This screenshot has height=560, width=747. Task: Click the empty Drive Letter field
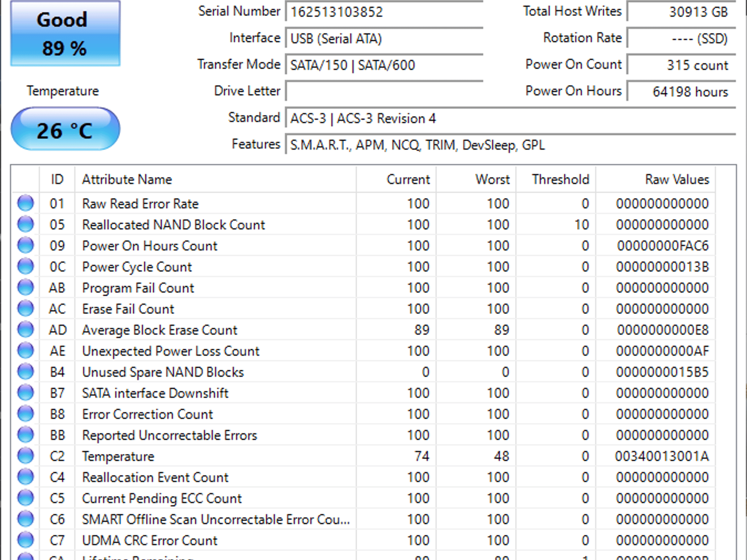click(x=384, y=92)
